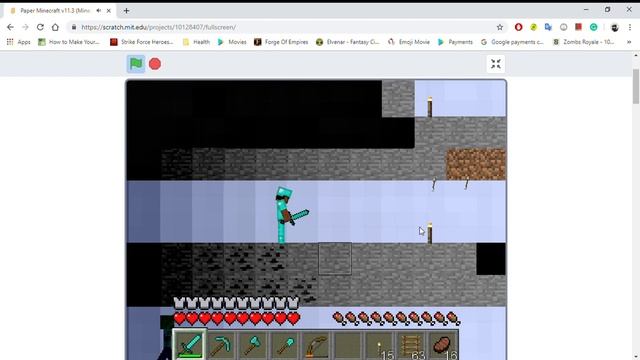640x360 pixels.
Task: Open the Google Translate extension
Action: coord(548,27)
